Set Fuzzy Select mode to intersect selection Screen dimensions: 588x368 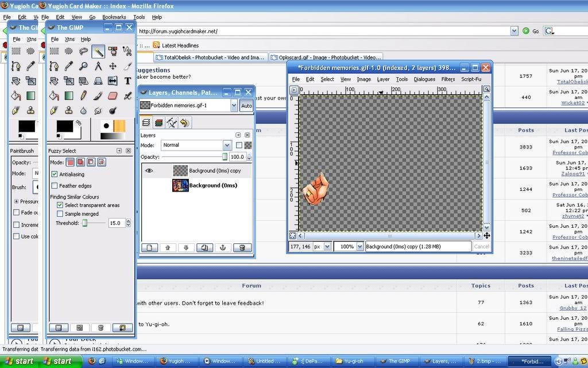pyautogui.click(x=102, y=162)
